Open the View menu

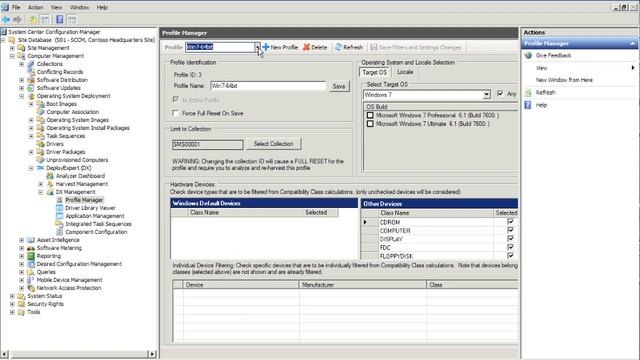coord(56,7)
